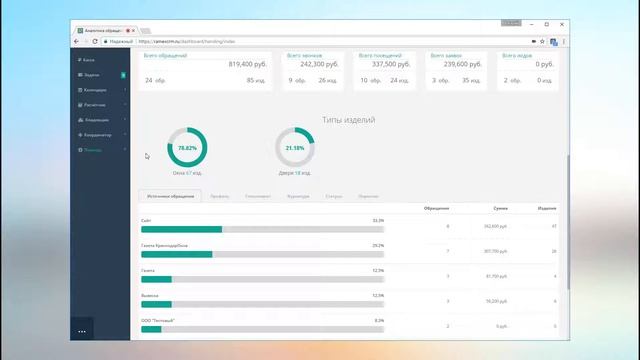Click the teal badge next to Задачи
The image size is (640, 360).
(x=123, y=75)
